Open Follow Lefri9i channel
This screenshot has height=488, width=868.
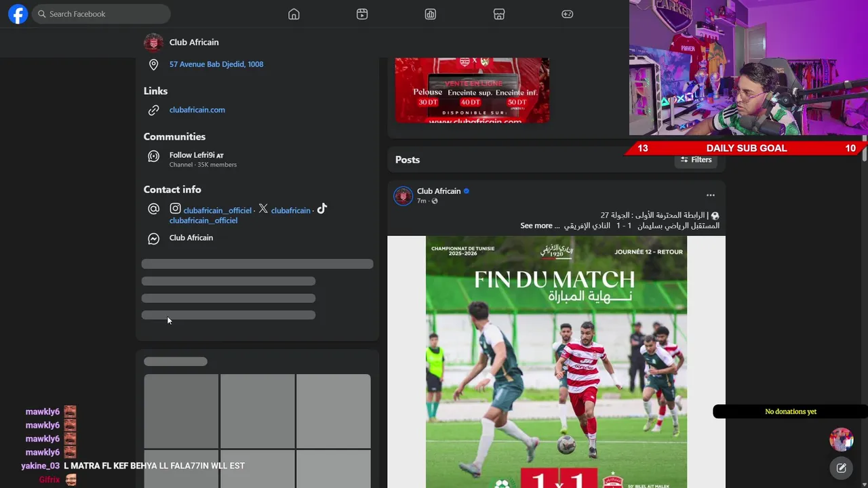197,155
